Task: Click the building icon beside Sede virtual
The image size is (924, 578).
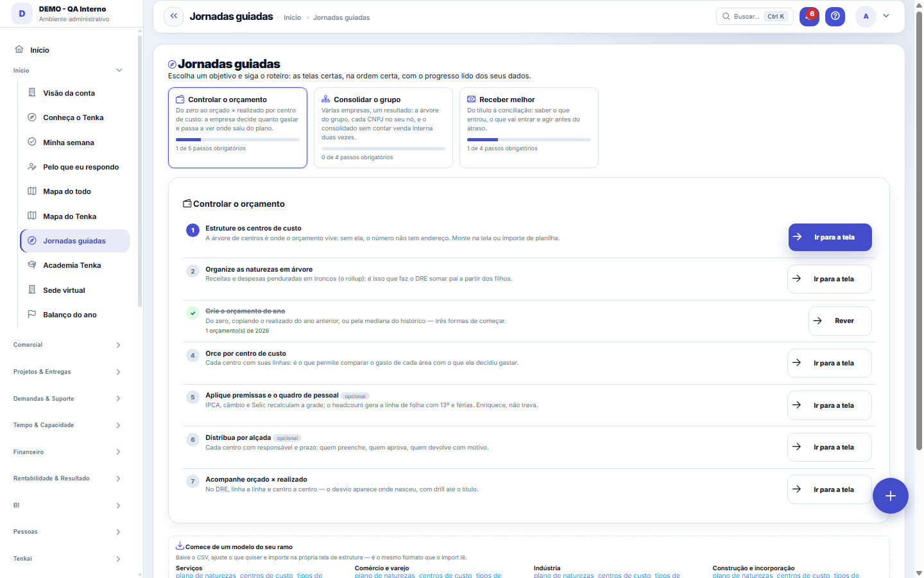Action: coord(32,290)
